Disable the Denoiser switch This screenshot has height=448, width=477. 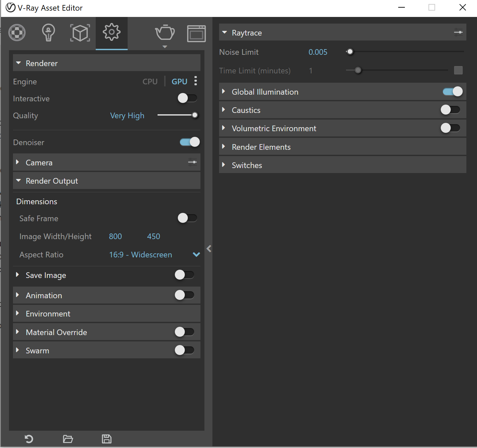point(190,142)
